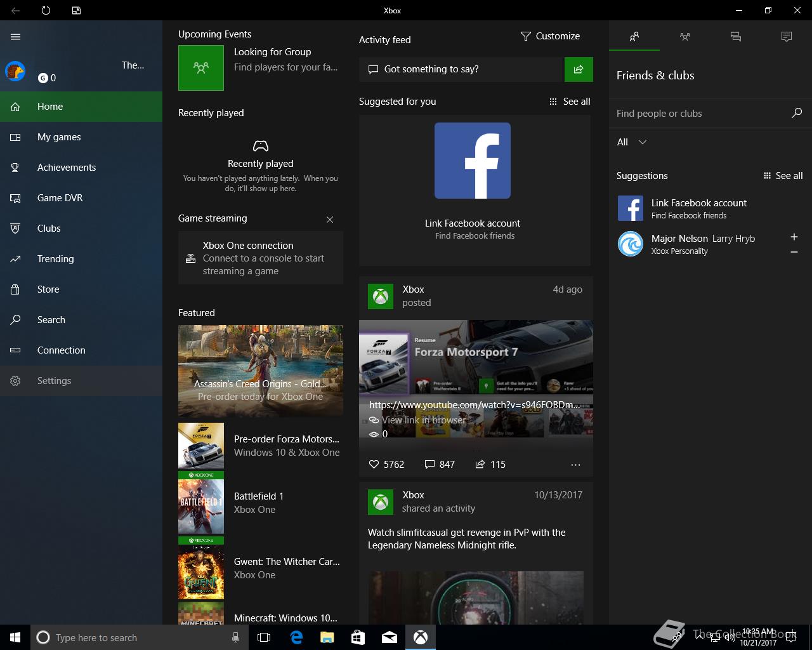
Task: Click 'Got something to say?' input field
Action: (461, 69)
